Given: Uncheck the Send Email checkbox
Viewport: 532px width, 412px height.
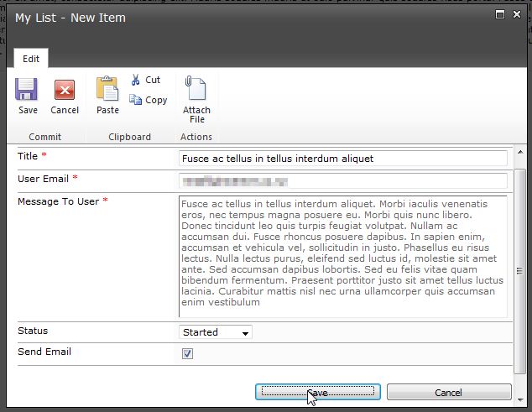Looking at the screenshot, I should [187, 353].
